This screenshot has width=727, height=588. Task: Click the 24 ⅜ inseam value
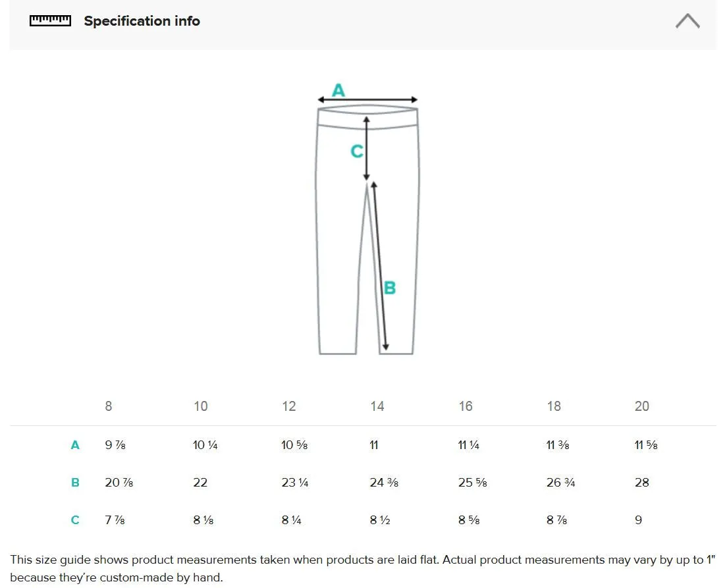coord(384,483)
